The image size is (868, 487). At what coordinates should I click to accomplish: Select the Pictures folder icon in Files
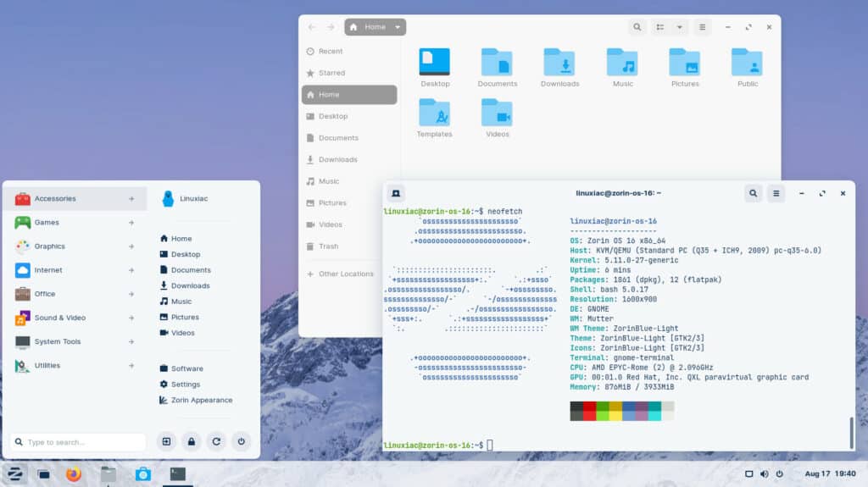[x=685, y=62]
